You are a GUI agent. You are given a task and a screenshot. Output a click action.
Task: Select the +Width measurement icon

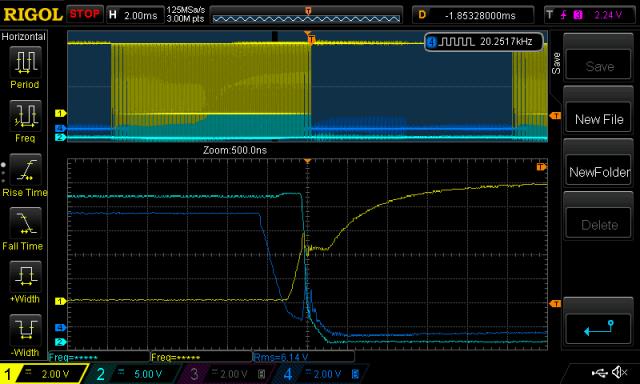coord(25,277)
